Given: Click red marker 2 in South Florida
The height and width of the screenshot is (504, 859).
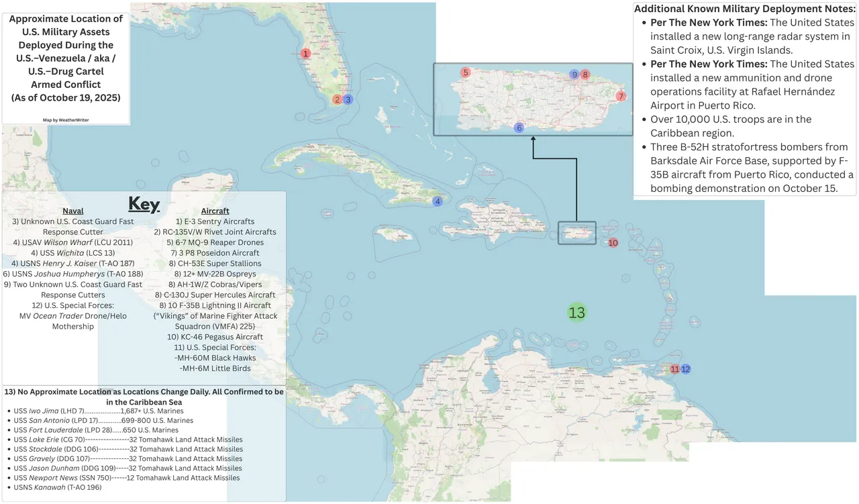Looking at the screenshot, I should pos(337,99).
